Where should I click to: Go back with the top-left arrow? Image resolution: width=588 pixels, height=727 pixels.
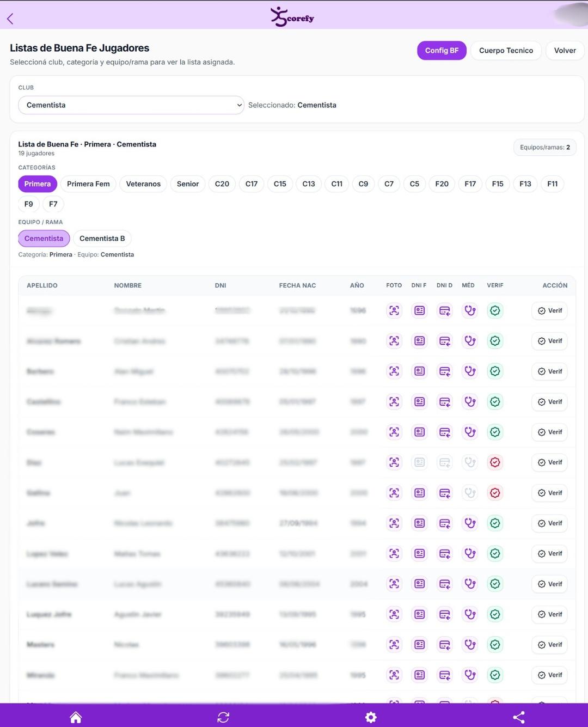[10, 19]
